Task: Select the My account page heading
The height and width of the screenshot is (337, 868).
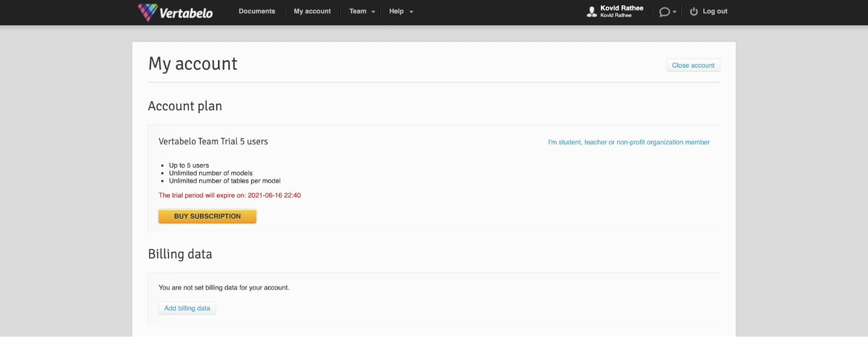Action: pos(193,64)
